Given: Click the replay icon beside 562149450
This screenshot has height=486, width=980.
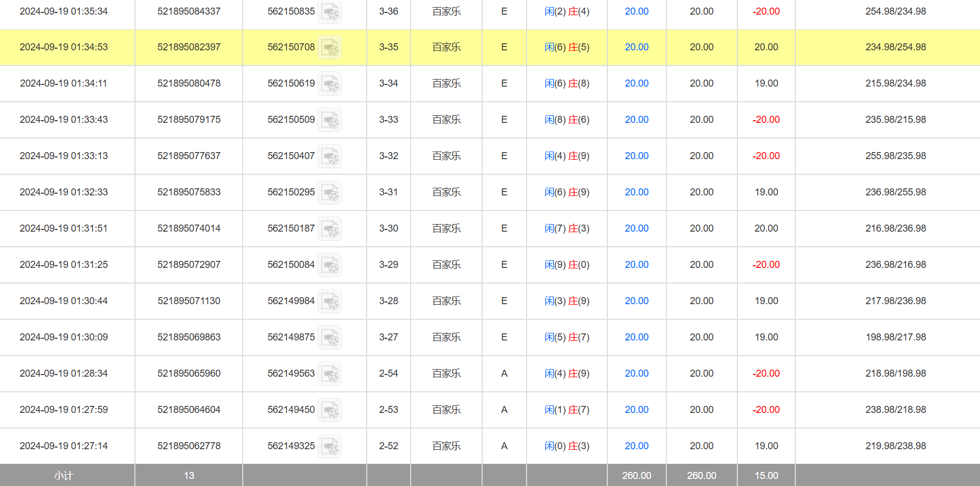Looking at the screenshot, I should [329, 410].
